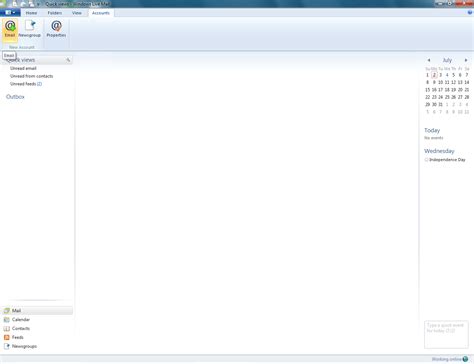Image resolution: width=474 pixels, height=364 pixels.
Task: Add a Newsgroup account
Action: click(30, 29)
